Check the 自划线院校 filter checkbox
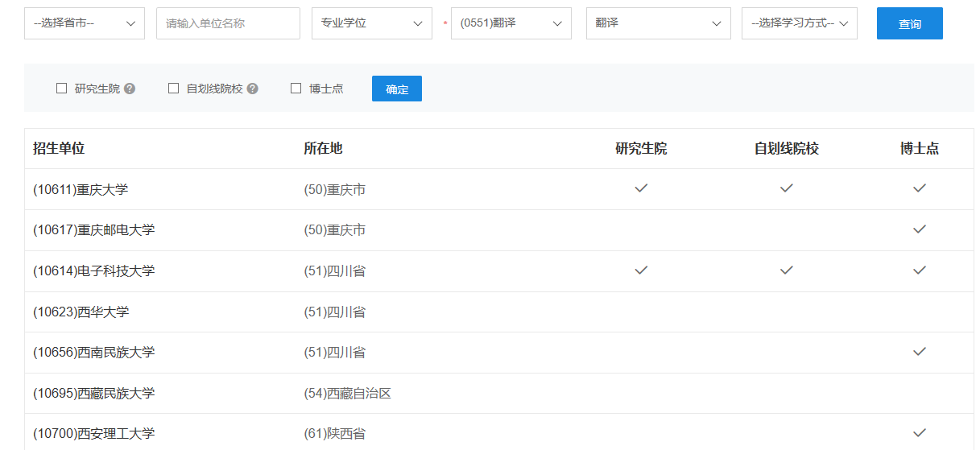 click(173, 89)
